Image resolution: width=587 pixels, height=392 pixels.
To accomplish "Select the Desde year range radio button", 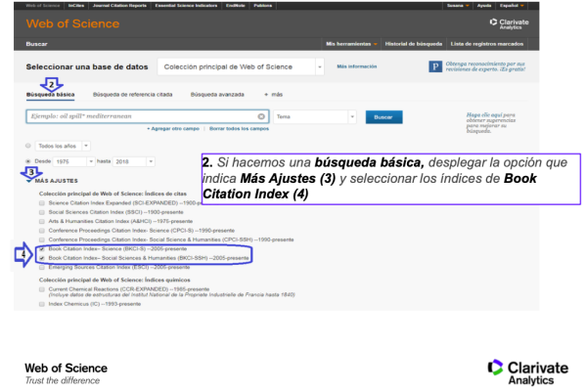I will click(28, 161).
